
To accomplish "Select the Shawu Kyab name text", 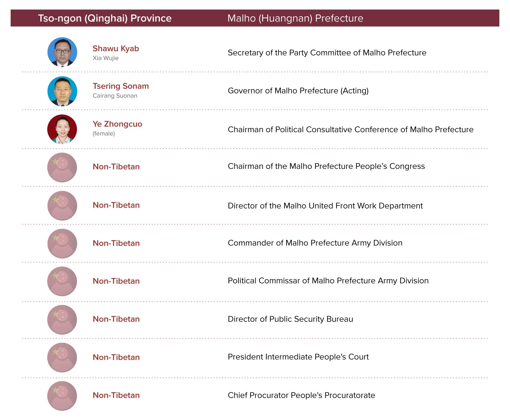I will tap(116, 49).
